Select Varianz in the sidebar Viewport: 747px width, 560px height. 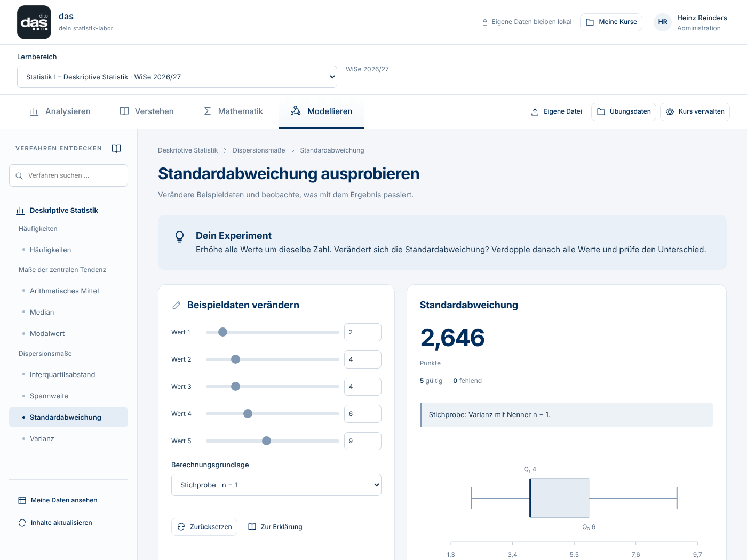pyautogui.click(x=68, y=439)
